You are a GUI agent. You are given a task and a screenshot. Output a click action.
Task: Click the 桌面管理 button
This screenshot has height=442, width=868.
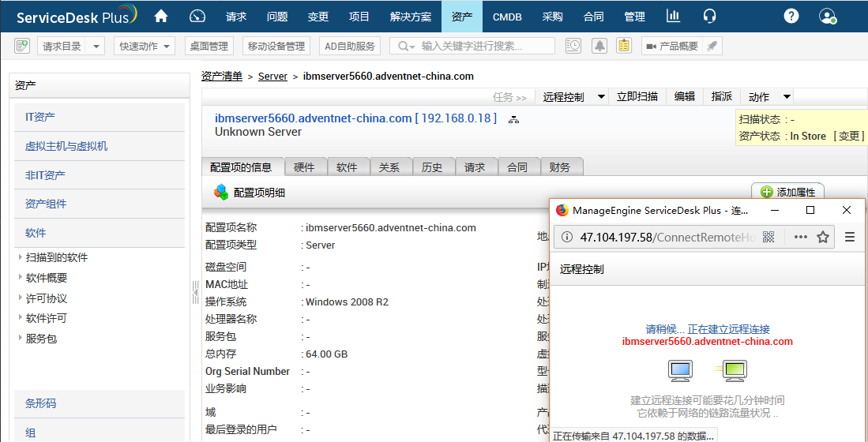coord(209,47)
